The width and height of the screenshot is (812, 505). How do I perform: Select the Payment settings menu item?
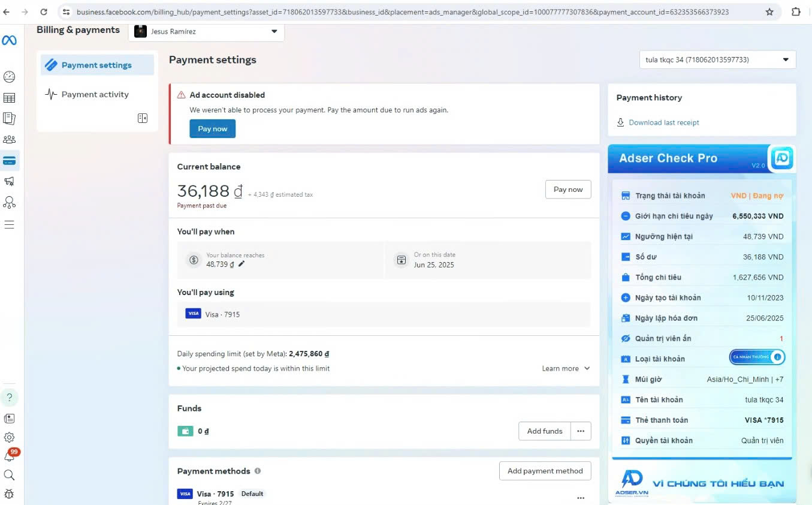(x=97, y=65)
